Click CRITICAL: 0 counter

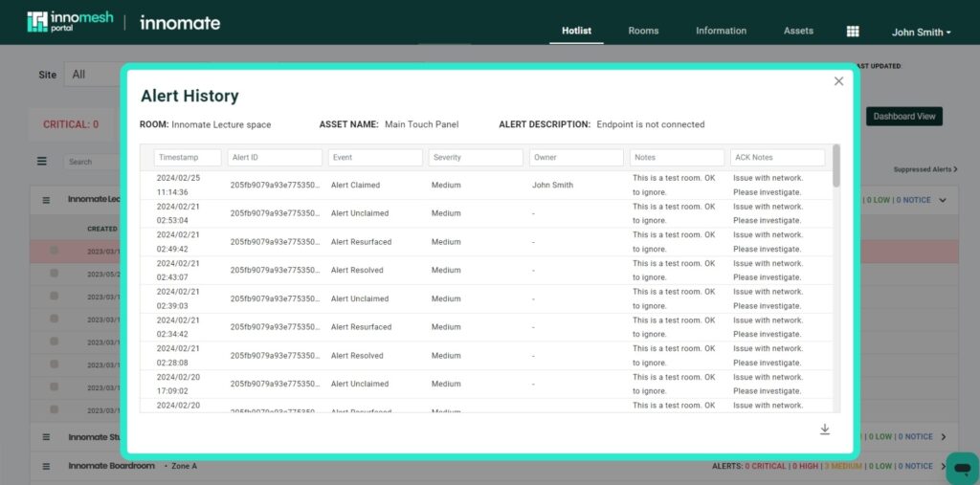tap(71, 124)
